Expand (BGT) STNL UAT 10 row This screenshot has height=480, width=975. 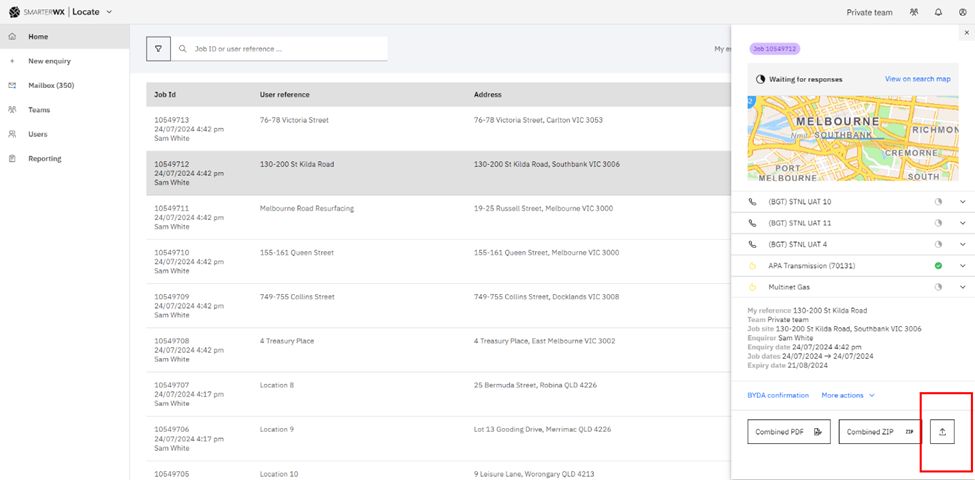pyautogui.click(x=963, y=201)
